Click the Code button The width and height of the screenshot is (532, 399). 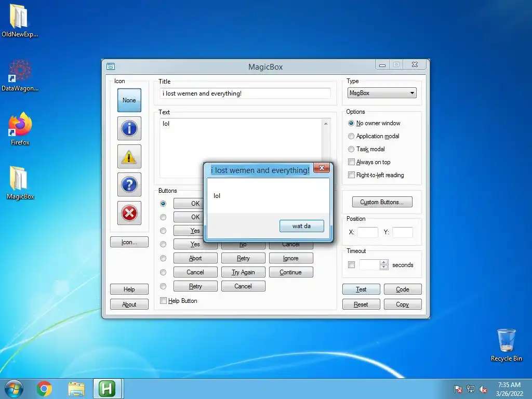pos(403,289)
